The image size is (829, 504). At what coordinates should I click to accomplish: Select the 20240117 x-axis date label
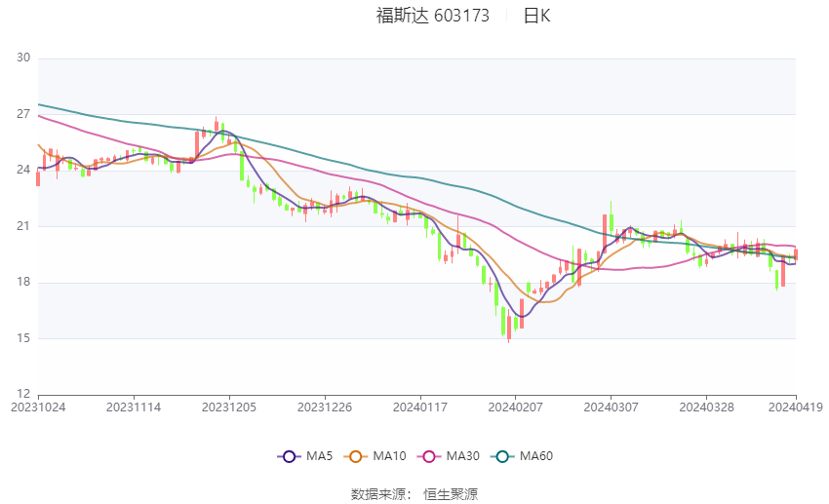[x=420, y=407]
